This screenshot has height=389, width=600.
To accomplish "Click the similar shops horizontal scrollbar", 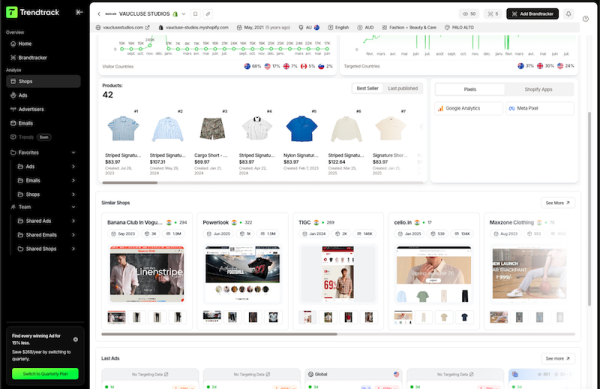I will coord(219,334).
